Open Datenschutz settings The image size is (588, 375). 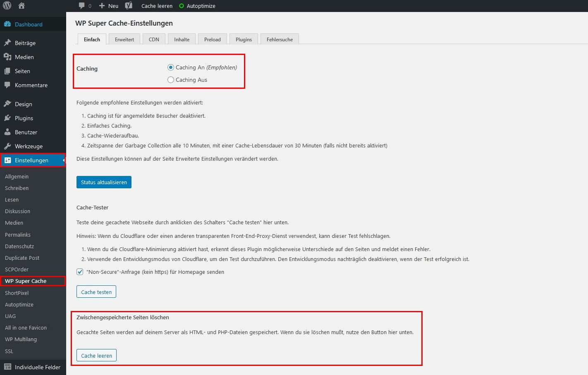tap(19, 246)
